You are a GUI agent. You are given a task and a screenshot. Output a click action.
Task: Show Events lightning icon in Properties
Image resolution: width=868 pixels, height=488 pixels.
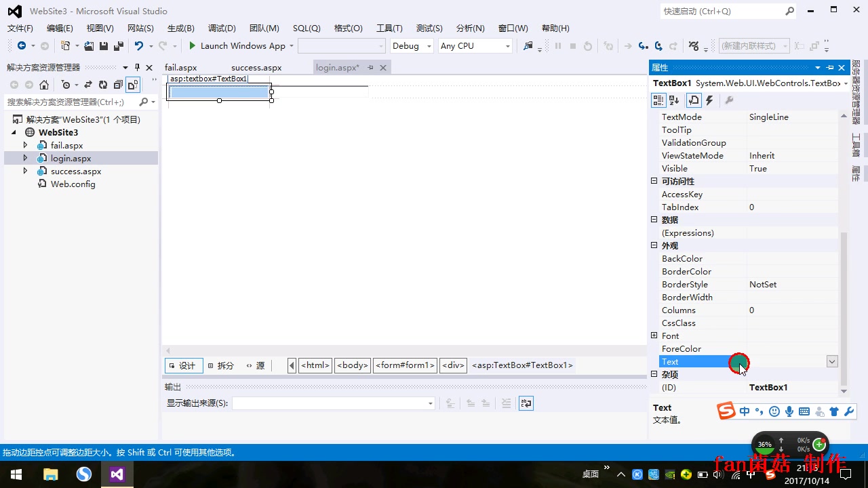(x=709, y=100)
